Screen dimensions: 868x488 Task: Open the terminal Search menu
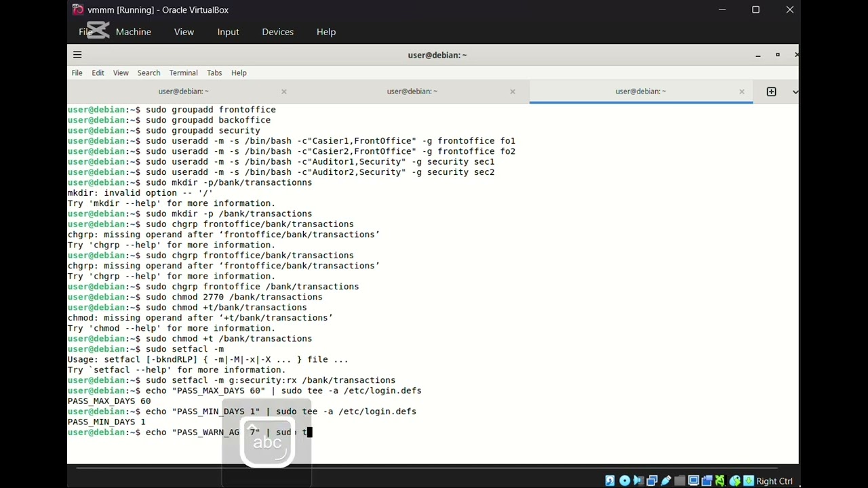tap(149, 73)
